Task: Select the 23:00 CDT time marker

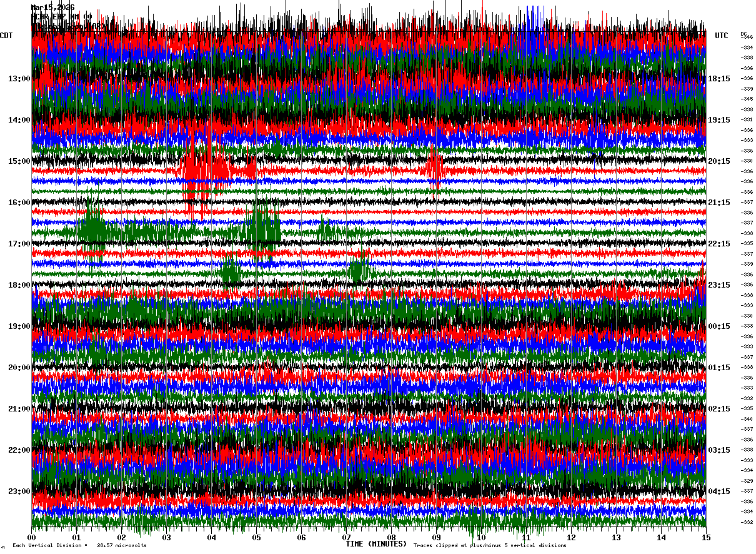Action: [x=19, y=491]
